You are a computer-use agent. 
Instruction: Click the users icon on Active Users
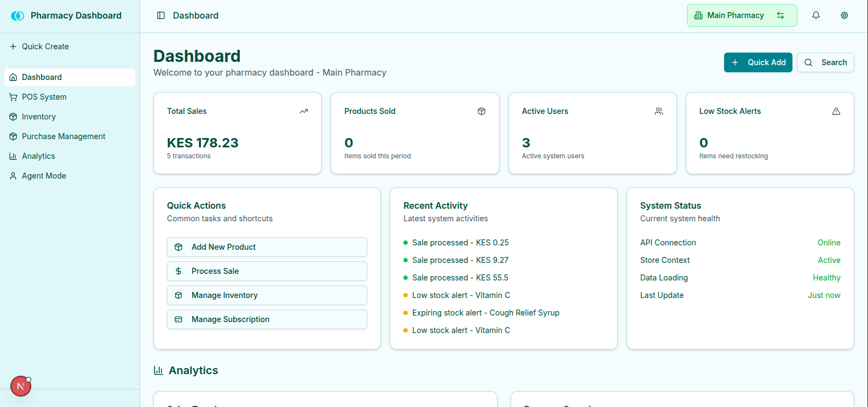coord(659,111)
